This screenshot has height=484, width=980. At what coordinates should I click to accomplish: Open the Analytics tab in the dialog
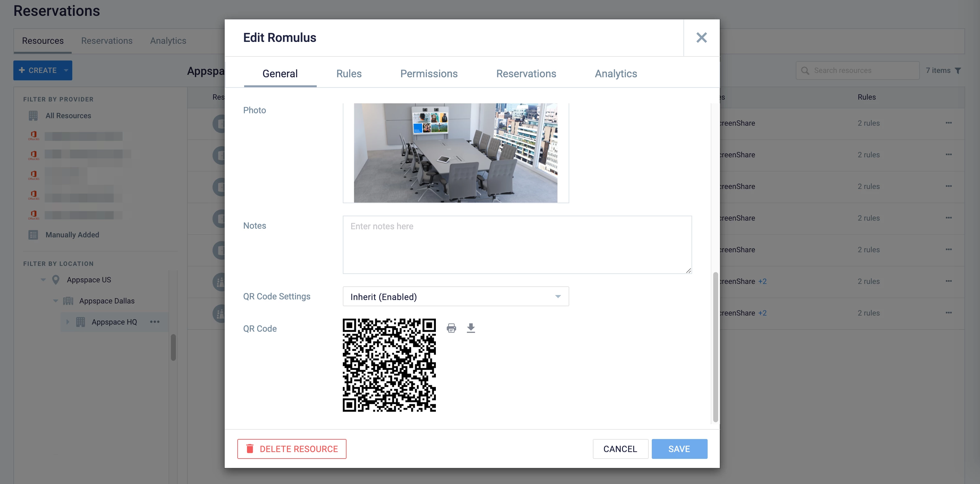(616, 74)
